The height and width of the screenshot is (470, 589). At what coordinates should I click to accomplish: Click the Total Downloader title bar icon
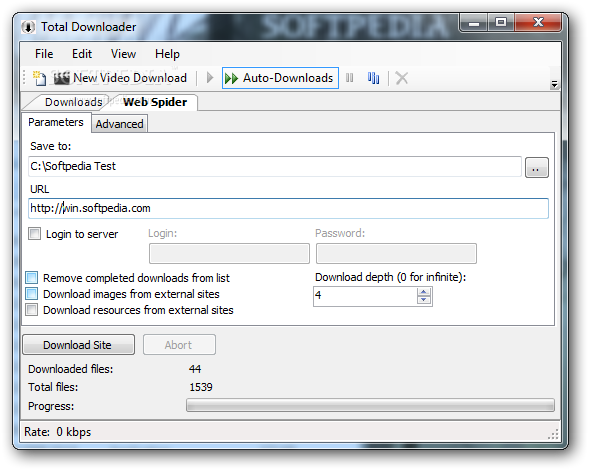click(28, 27)
